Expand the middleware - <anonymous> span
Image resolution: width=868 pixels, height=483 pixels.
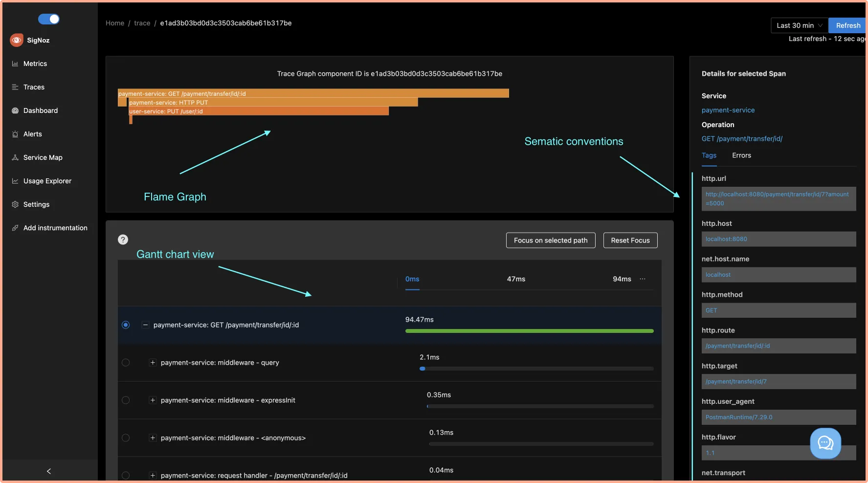[x=153, y=438]
